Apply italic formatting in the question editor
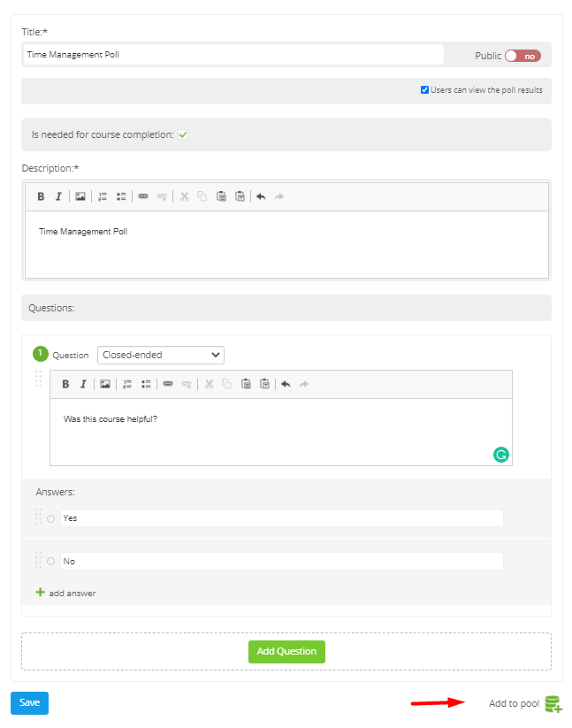The width and height of the screenshot is (572, 728). [83, 384]
